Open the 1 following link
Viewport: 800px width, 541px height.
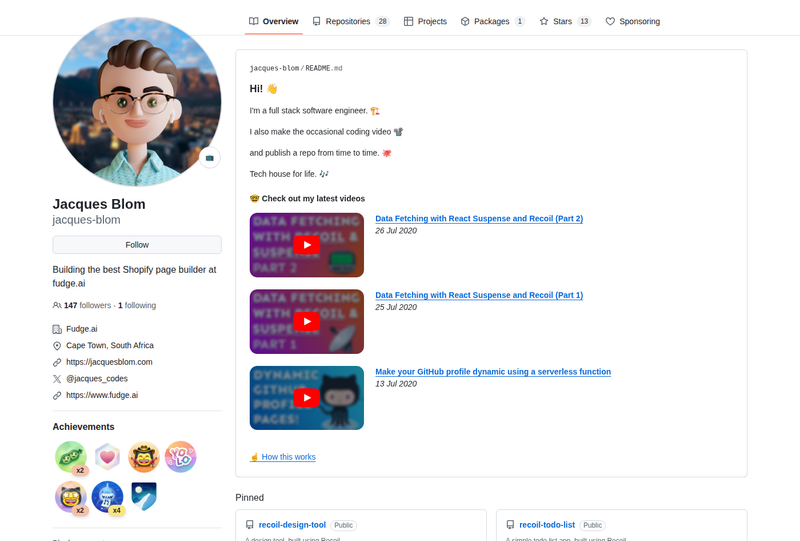click(x=137, y=305)
